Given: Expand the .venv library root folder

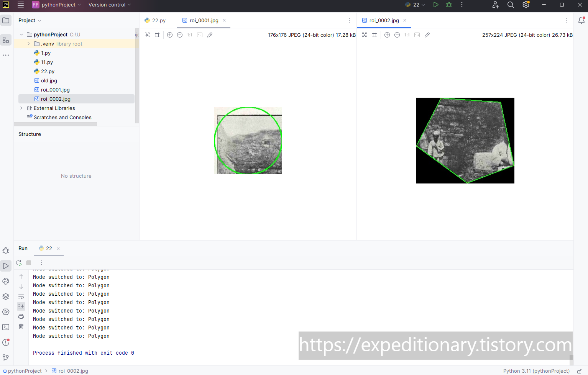Looking at the screenshot, I should point(29,44).
